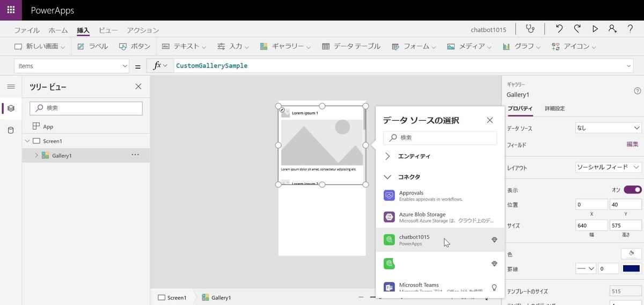The height and width of the screenshot is (305, 644).
Task: Click the formula bar CustomGallerySample text
Action: point(211,66)
